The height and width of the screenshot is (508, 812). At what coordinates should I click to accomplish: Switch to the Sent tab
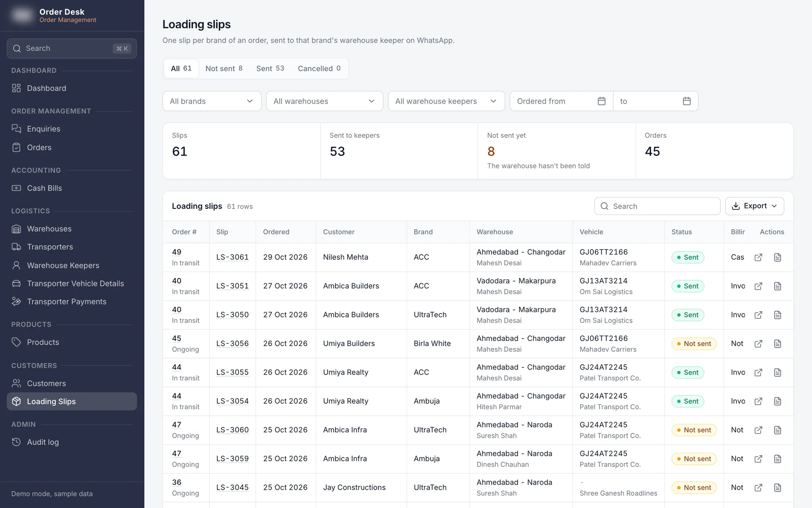(x=270, y=68)
